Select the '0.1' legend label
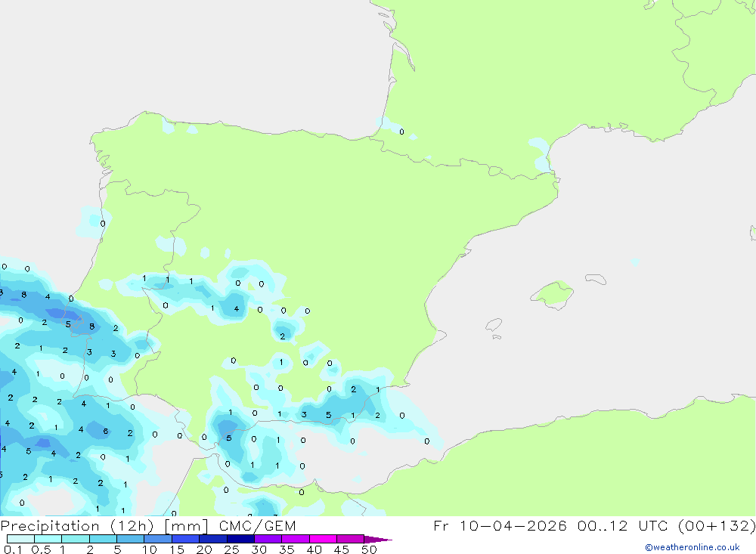The width and height of the screenshot is (756, 554). (x=13, y=549)
